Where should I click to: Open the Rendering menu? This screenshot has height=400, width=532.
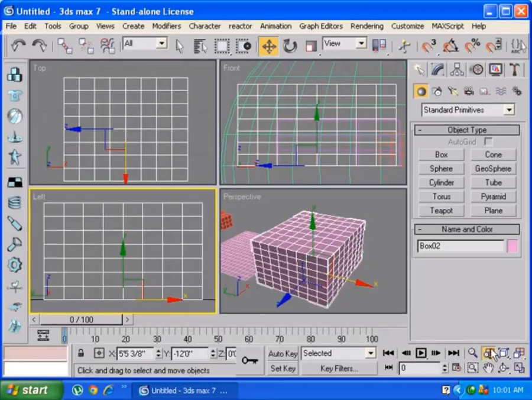[x=366, y=26]
